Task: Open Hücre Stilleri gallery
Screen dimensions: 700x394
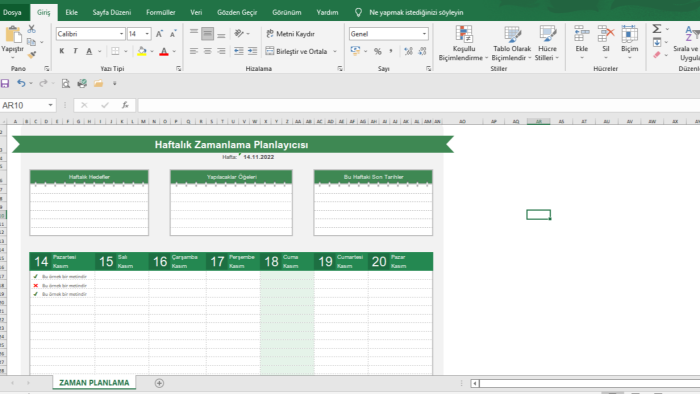Action: (x=547, y=44)
